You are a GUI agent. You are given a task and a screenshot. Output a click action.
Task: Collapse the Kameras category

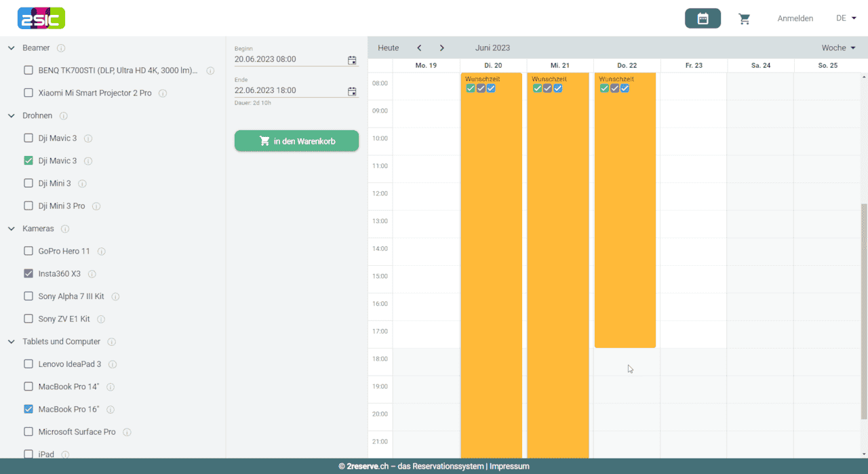click(12, 229)
